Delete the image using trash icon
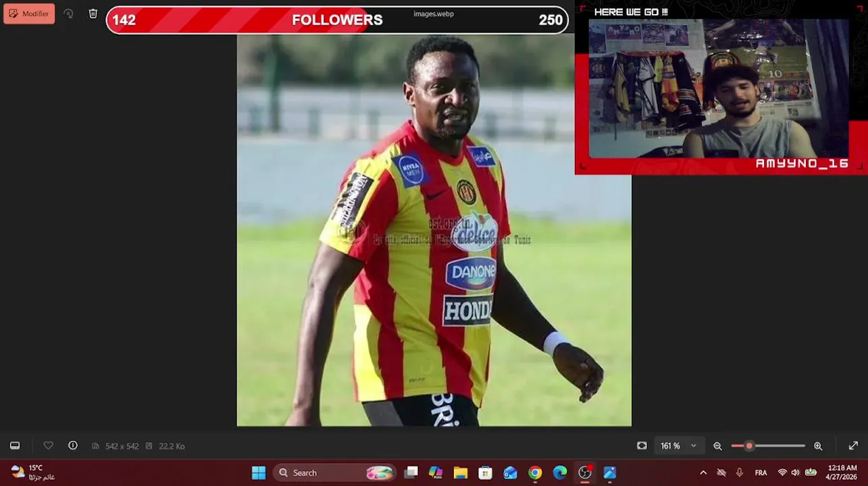The image size is (868, 486). coord(93,13)
